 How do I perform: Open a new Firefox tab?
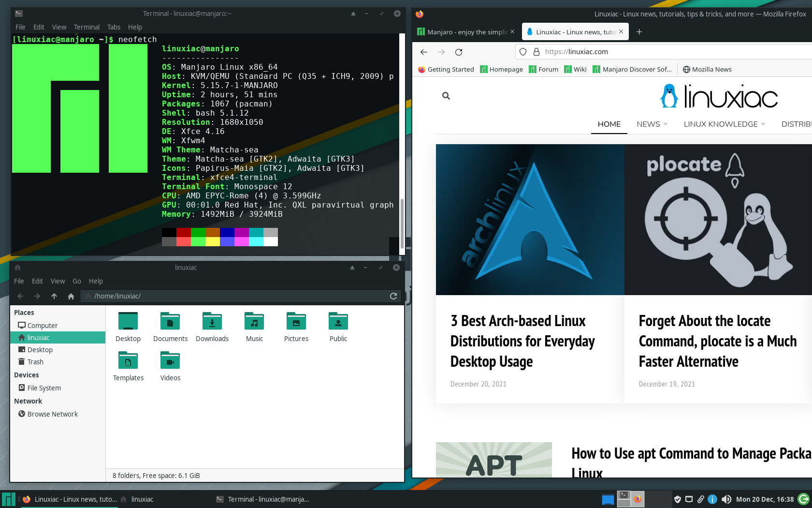[x=639, y=32]
